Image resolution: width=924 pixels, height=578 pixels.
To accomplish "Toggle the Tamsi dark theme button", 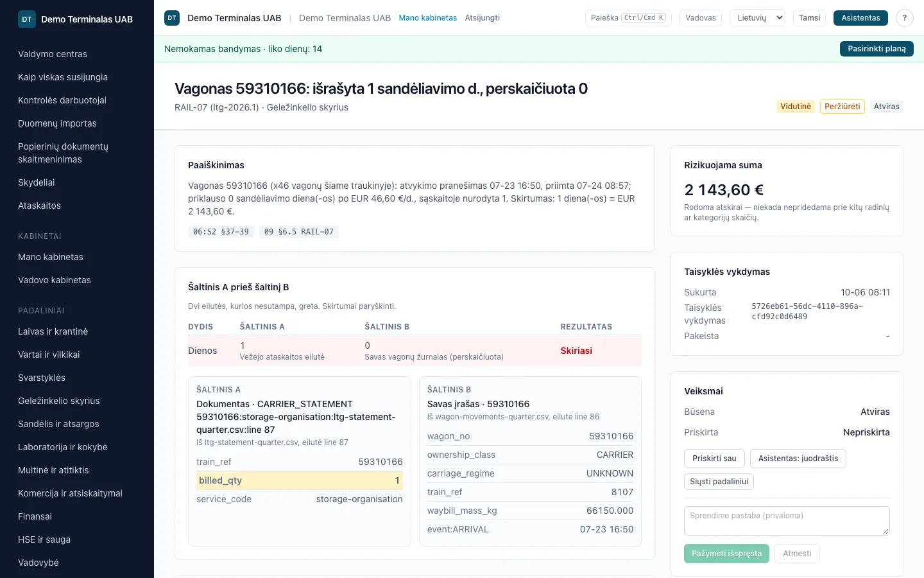I will [x=809, y=18].
